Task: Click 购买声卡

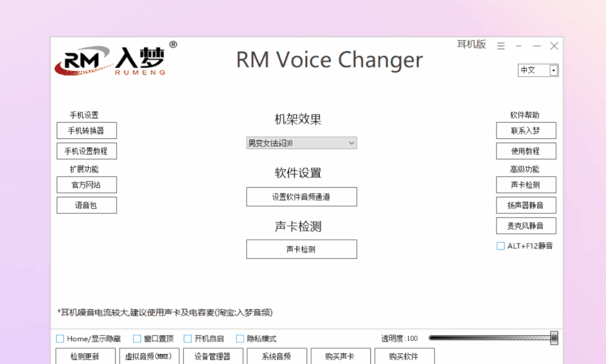Action: (341, 356)
